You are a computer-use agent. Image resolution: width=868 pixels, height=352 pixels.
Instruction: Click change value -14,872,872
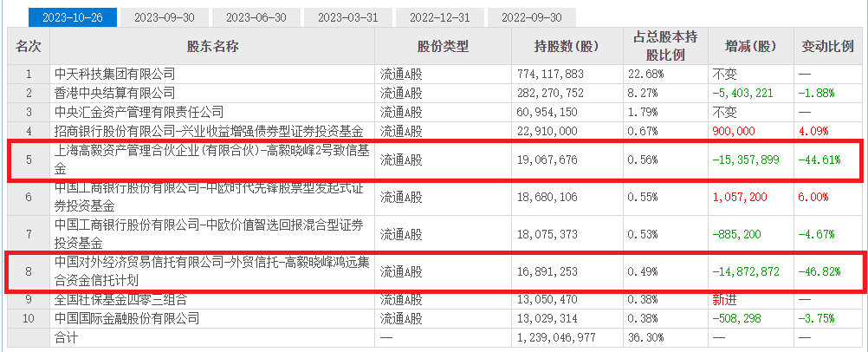point(746,271)
